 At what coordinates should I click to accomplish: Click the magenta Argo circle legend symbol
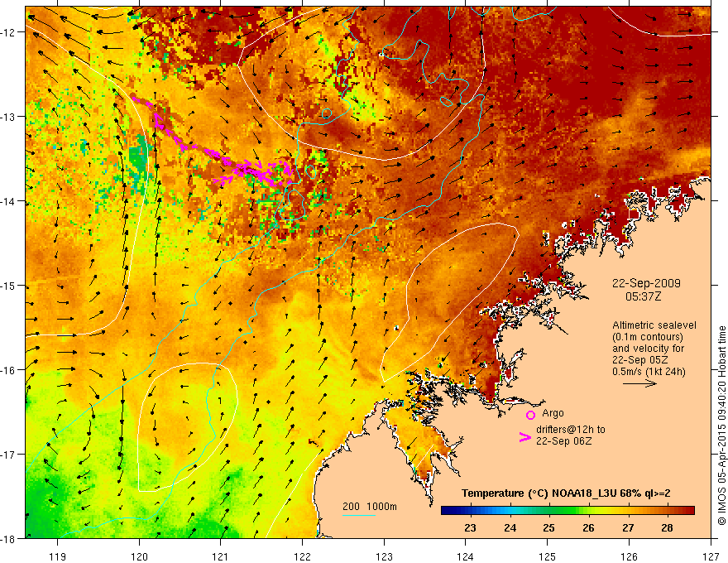pyautogui.click(x=530, y=415)
